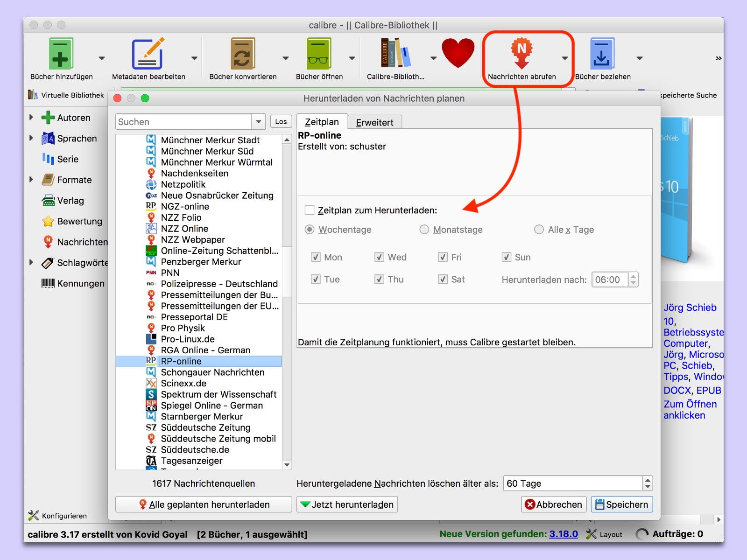Click the Abbrechen button

tap(554, 504)
